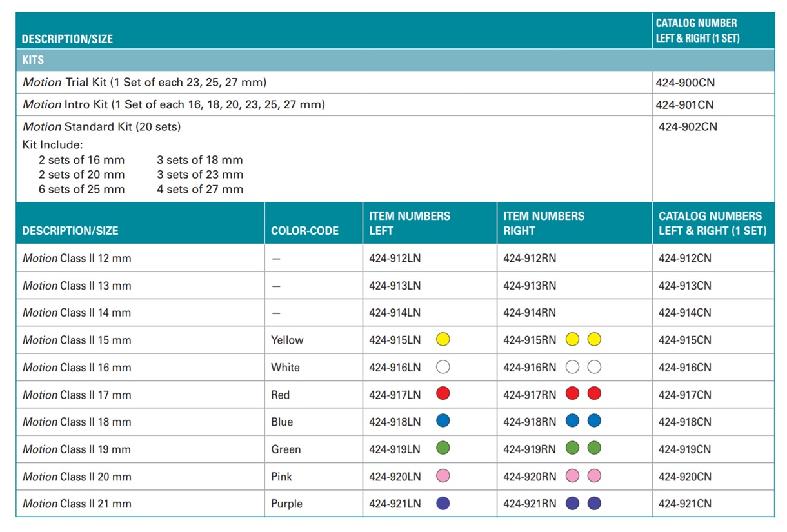Screen dimensions: 787x532
Task: Click item number 424-919RN
Action: (530, 449)
